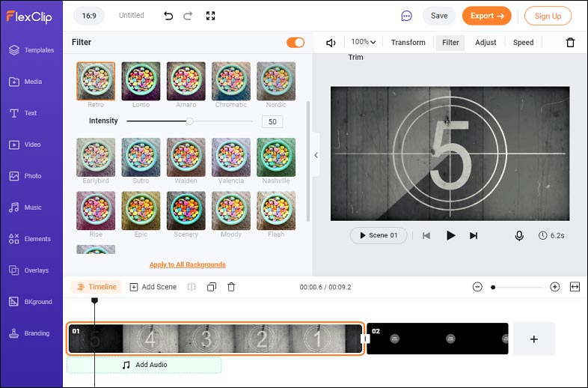Click the FlexClip logo
This screenshot has height=388, width=588.
(x=29, y=16)
